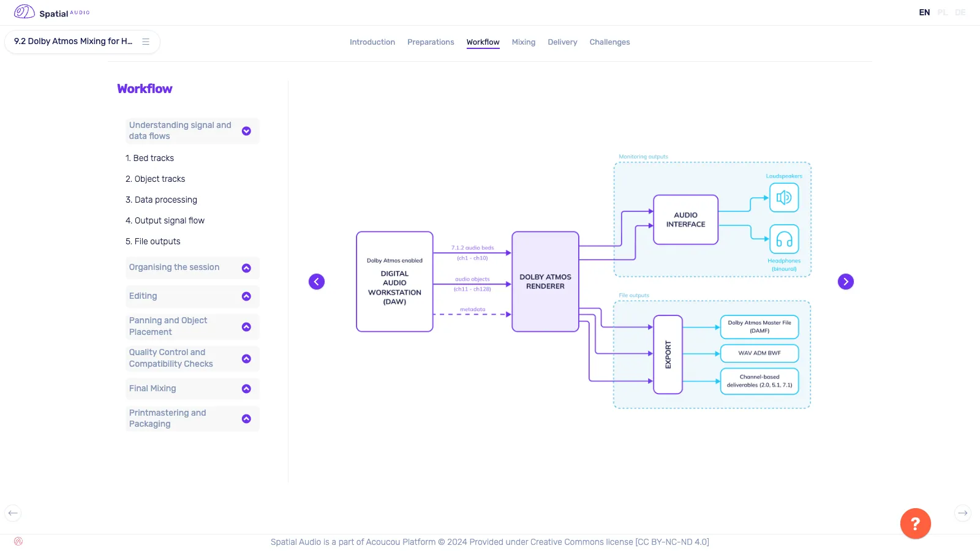Select '4. Output signal flow' list item
980x551 pixels.
coord(165,220)
